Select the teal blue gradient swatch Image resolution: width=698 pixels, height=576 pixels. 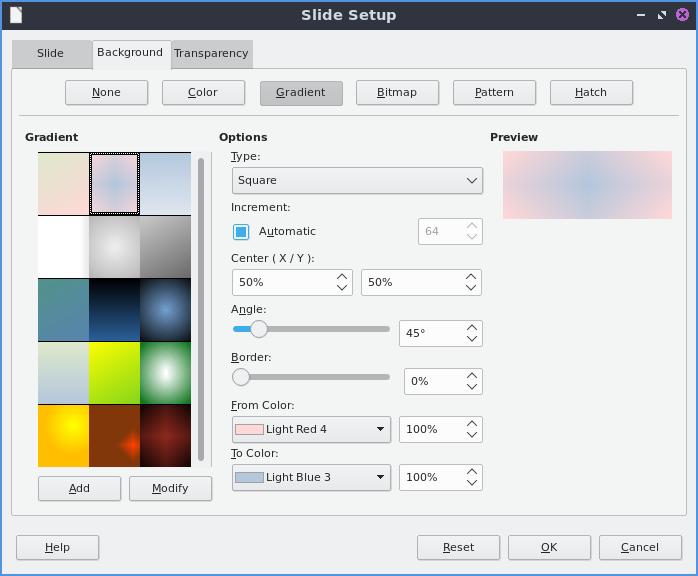tap(63, 309)
